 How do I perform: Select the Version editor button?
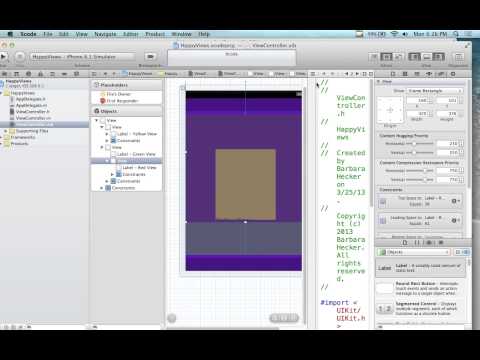tap(398, 57)
